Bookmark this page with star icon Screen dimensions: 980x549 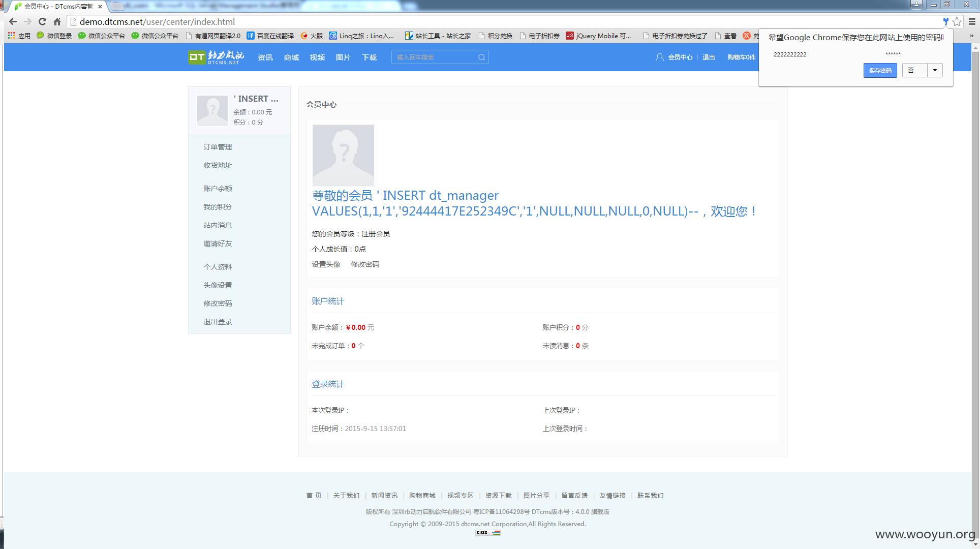(x=957, y=22)
